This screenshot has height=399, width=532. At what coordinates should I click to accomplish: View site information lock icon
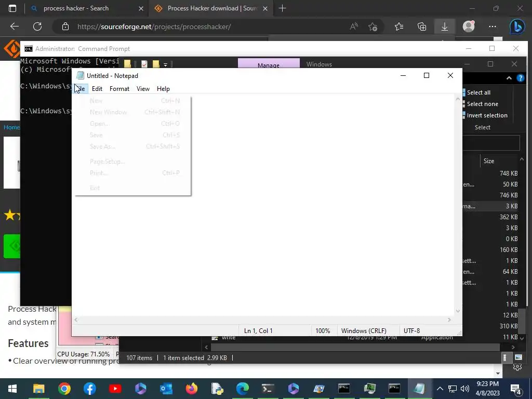tap(65, 26)
